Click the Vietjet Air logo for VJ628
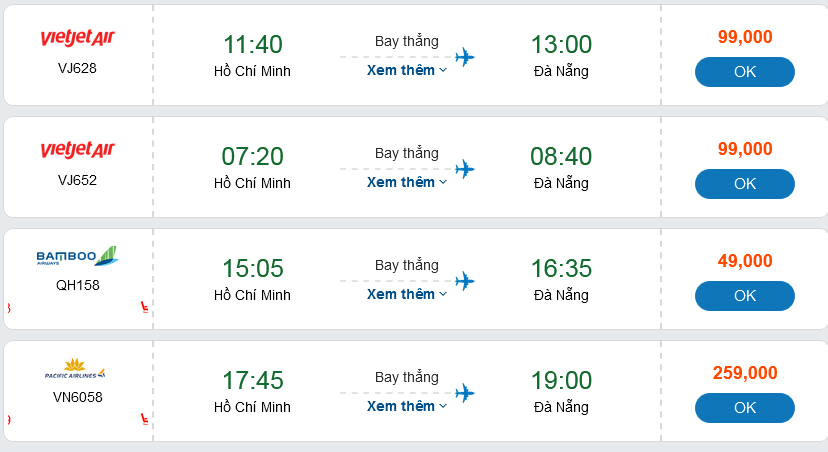Viewport: 828px width, 452px height. [x=77, y=38]
